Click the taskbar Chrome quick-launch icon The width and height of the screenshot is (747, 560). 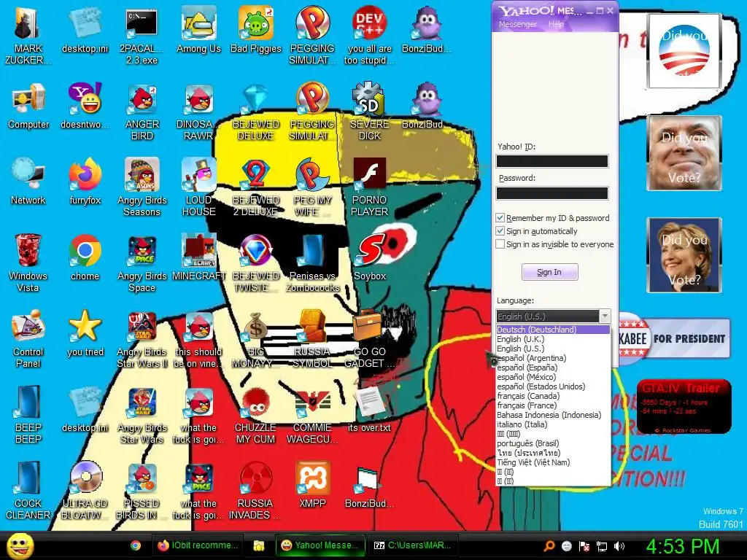click(x=135, y=545)
